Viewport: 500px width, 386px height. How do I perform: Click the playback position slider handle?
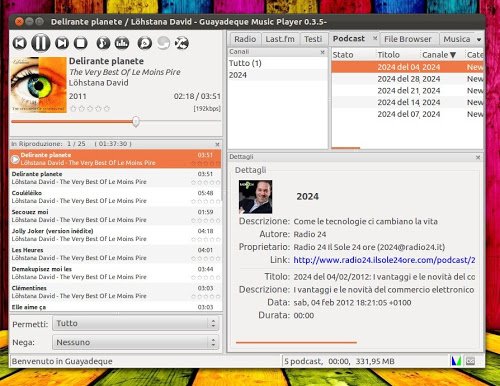click(136, 122)
